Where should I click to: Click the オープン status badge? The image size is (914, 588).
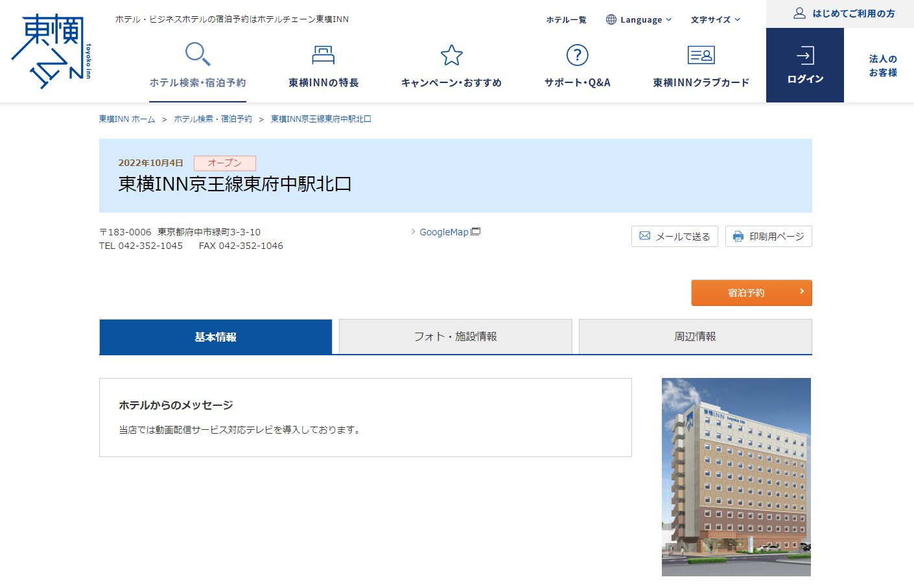coord(225,163)
